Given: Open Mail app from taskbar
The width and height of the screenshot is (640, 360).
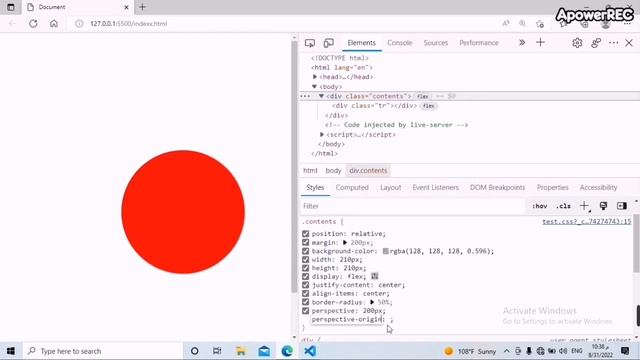Looking at the screenshot, I should (x=264, y=351).
